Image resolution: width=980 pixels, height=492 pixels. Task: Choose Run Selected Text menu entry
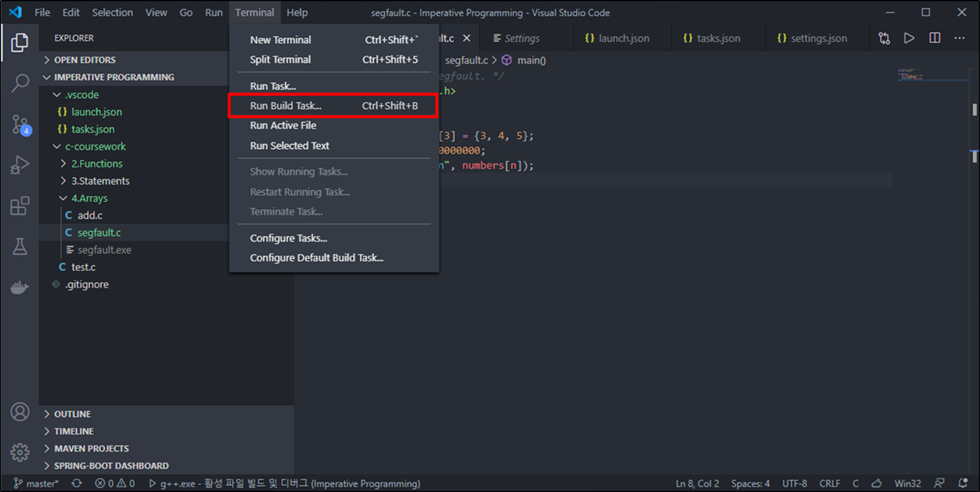pyautogui.click(x=334, y=146)
